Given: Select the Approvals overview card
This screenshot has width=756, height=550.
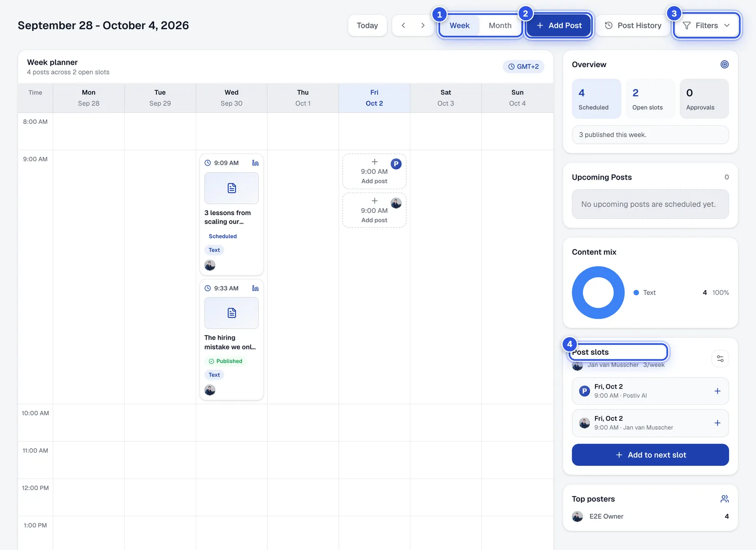Looking at the screenshot, I should [704, 99].
